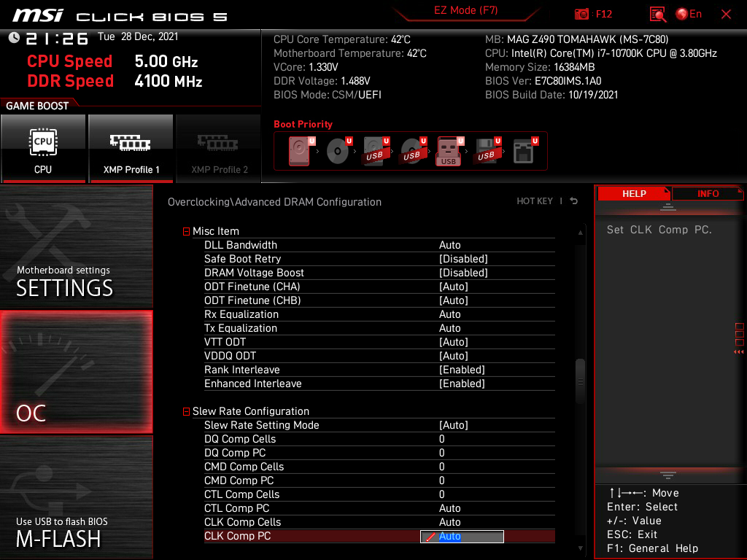Click the help panel top collapse handle
Screen dimensions: 747x560
(x=668, y=206)
